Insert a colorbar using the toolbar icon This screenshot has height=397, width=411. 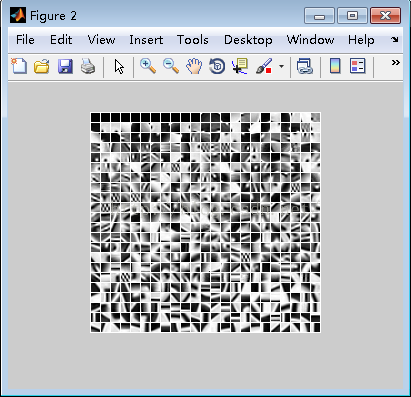click(x=335, y=66)
